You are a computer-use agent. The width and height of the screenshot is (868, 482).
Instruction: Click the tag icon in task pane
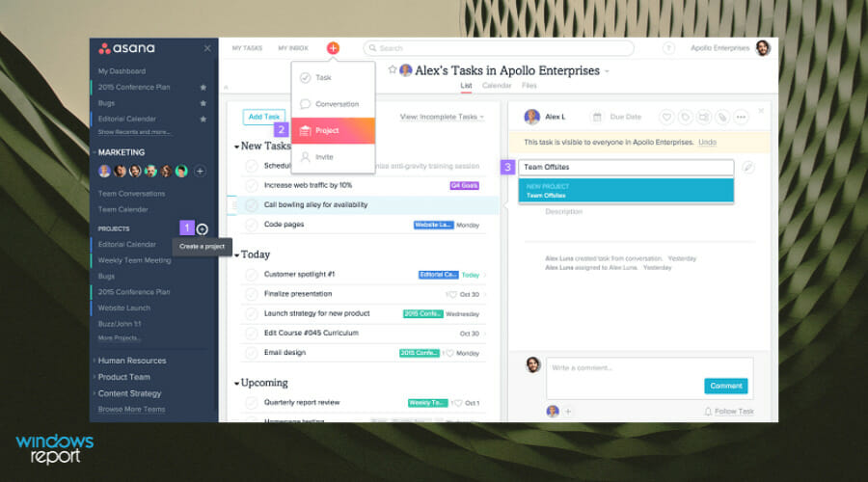click(686, 117)
